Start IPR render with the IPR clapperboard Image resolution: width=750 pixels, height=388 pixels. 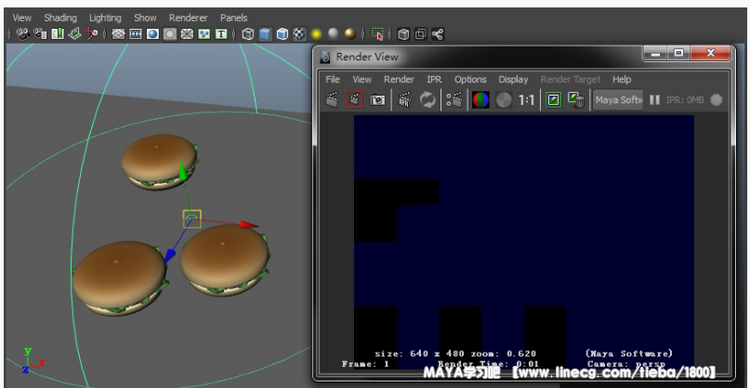[x=405, y=100]
